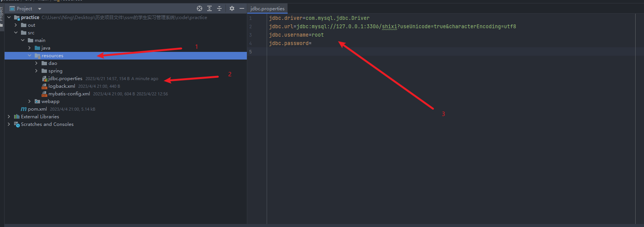Expand the webapp folder
Viewport: 644px width, 227px height.
pos(29,101)
